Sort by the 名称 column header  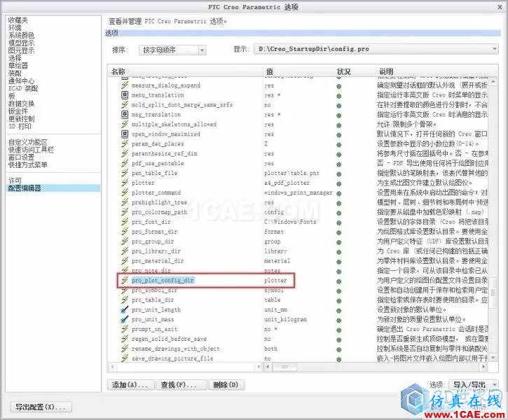(118, 71)
